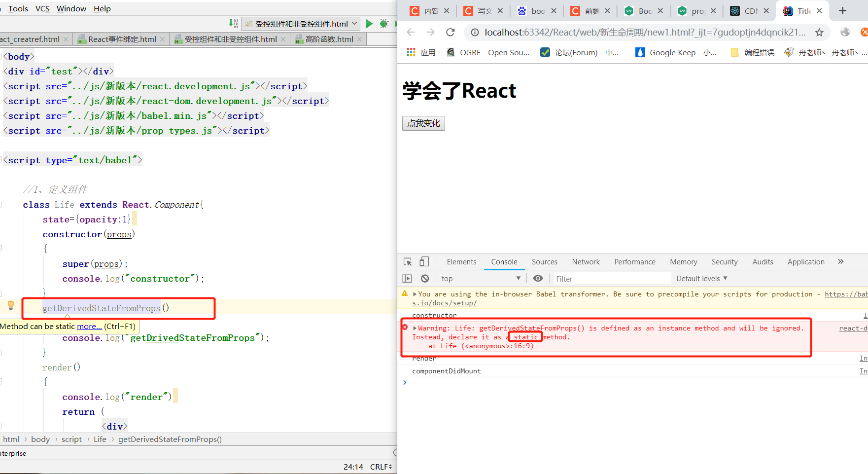Expand the Babel transformer warning message
Screen dimensions: 868x474
coord(415,294)
